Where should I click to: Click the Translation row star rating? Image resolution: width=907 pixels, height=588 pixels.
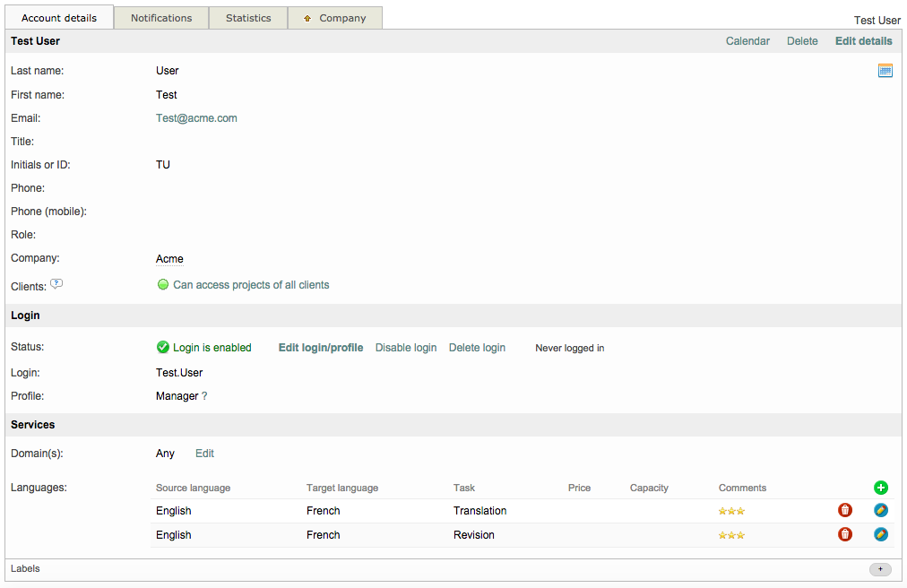[730, 511]
